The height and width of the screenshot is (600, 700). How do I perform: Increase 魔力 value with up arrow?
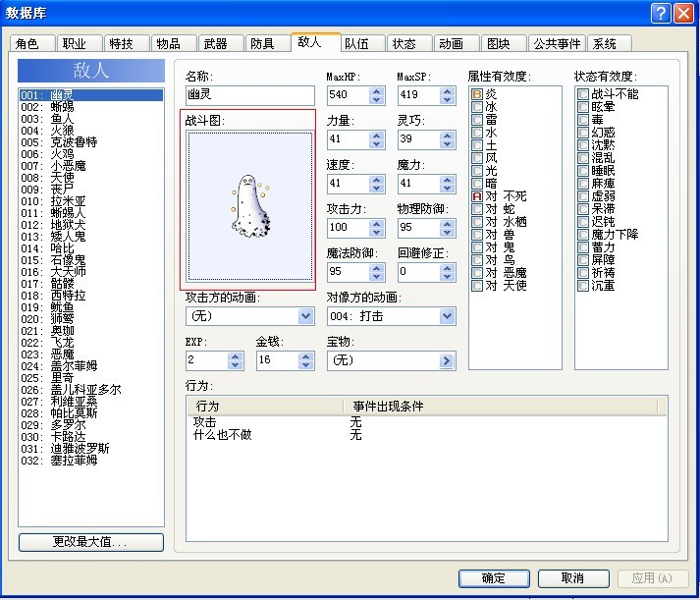(x=447, y=180)
